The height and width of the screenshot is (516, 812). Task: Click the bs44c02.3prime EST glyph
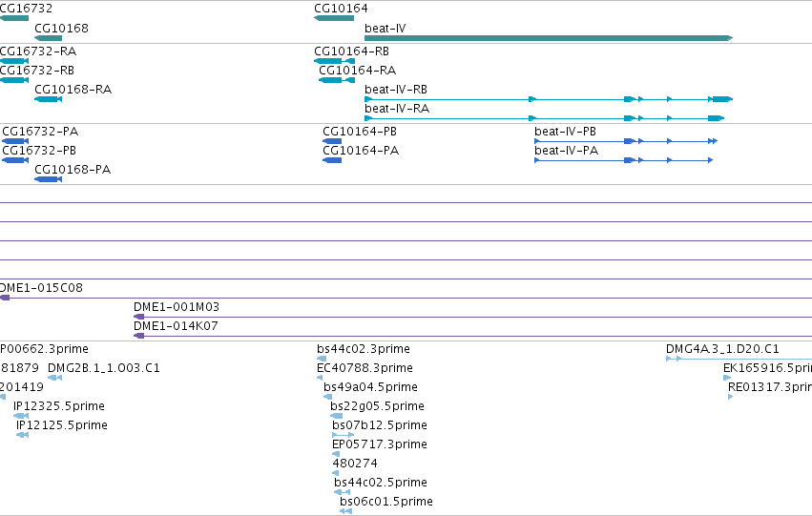coord(322,359)
